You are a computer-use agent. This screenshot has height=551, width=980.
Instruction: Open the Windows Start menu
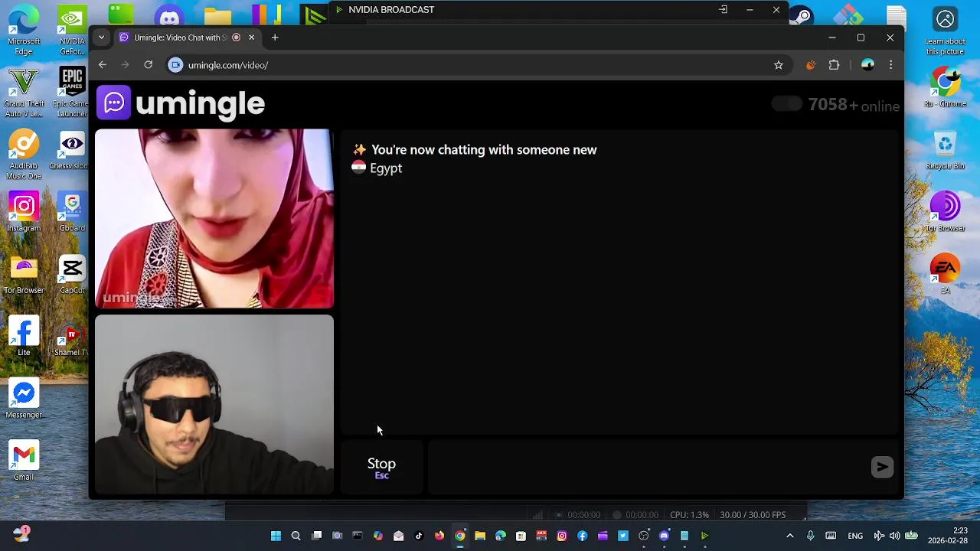pyautogui.click(x=276, y=536)
